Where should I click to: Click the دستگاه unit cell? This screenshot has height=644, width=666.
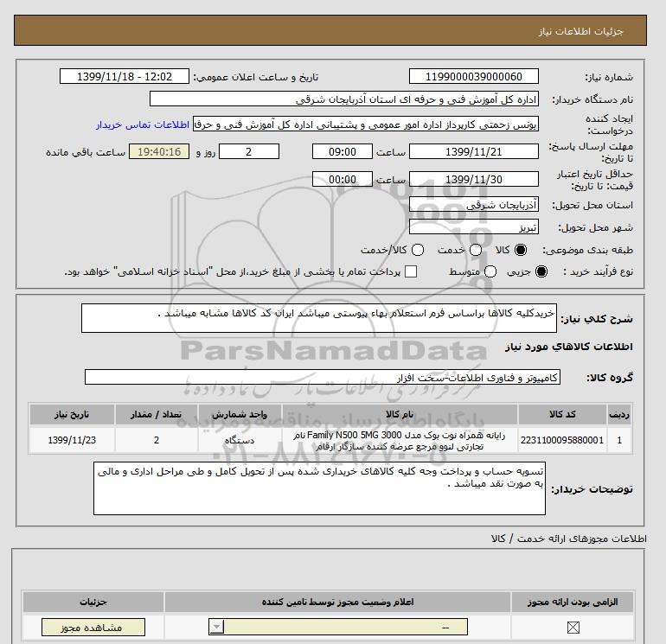point(240,440)
